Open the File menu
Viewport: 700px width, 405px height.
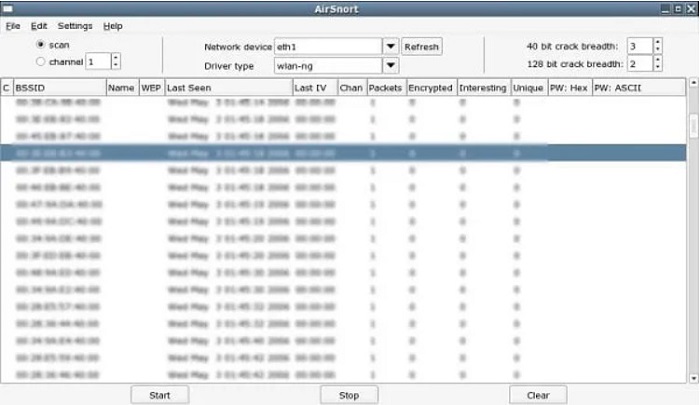(12, 26)
